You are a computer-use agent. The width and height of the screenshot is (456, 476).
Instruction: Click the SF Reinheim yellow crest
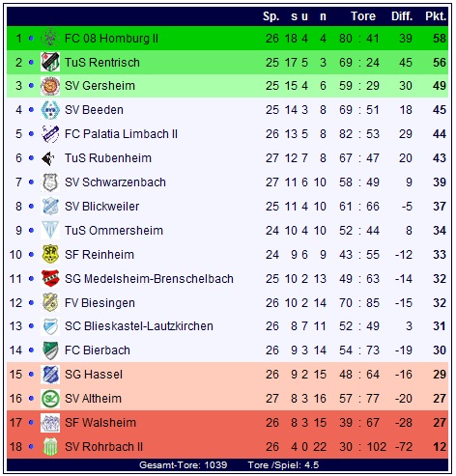coord(50,254)
